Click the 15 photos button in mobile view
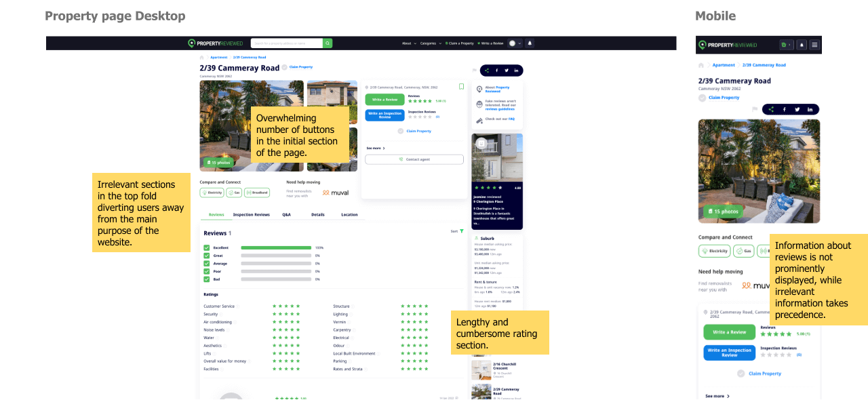868x400 pixels. 723,212
